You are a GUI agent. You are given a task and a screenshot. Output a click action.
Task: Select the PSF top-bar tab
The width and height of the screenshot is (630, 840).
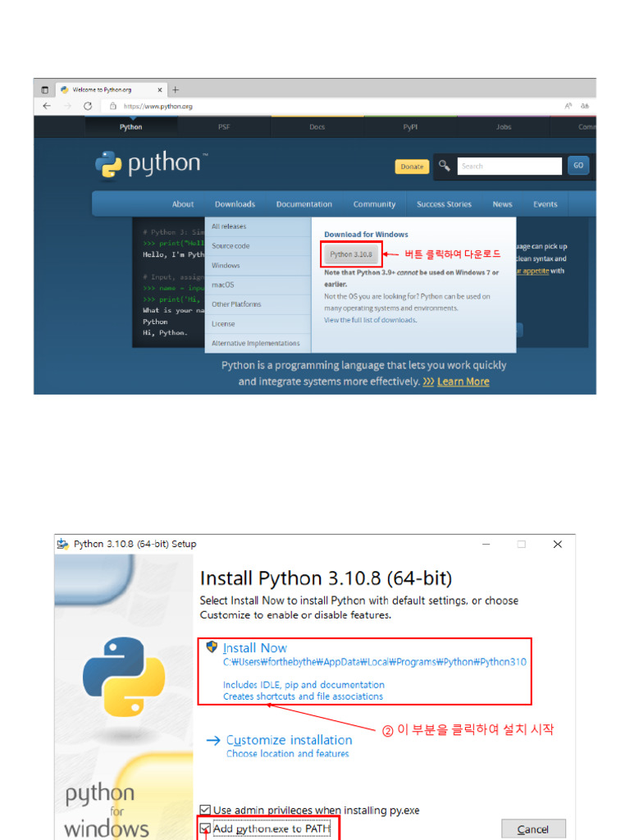coord(224,127)
